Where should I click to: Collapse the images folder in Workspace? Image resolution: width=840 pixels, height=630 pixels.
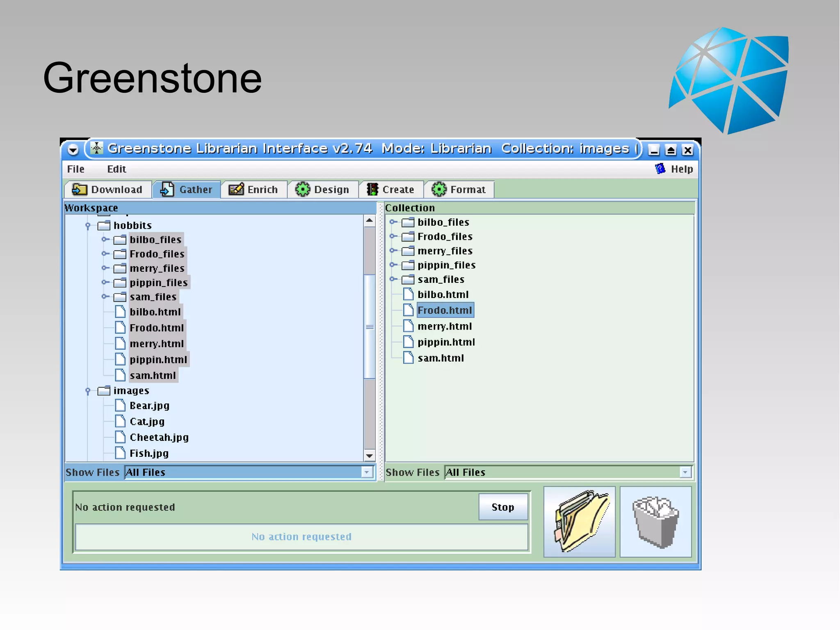[88, 391]
